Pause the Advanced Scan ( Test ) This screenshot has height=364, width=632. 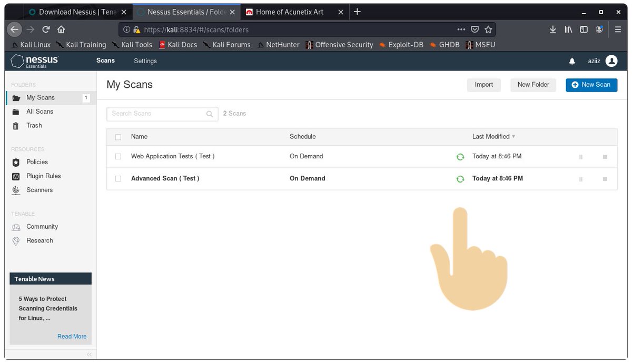(x=581, y=179)
